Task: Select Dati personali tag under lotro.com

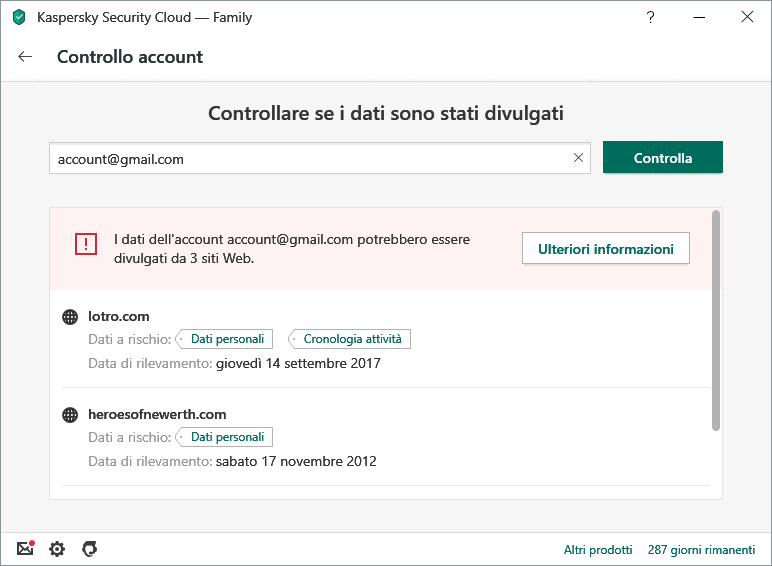Action: point(226,339)
